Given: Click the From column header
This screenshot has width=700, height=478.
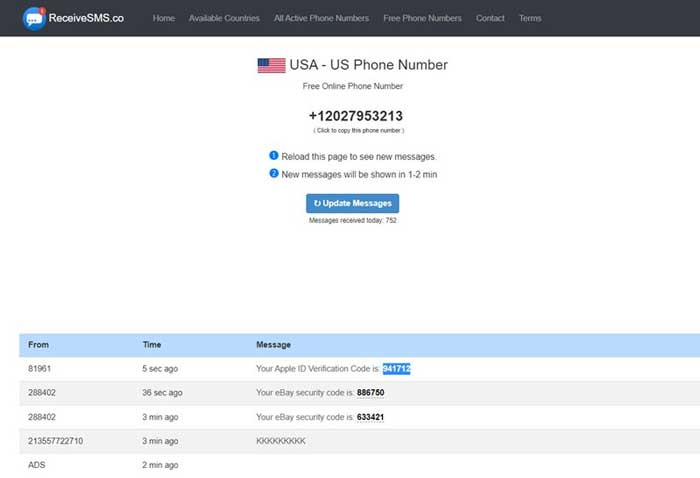Looking at the screenshot, I should click(38, 345).
